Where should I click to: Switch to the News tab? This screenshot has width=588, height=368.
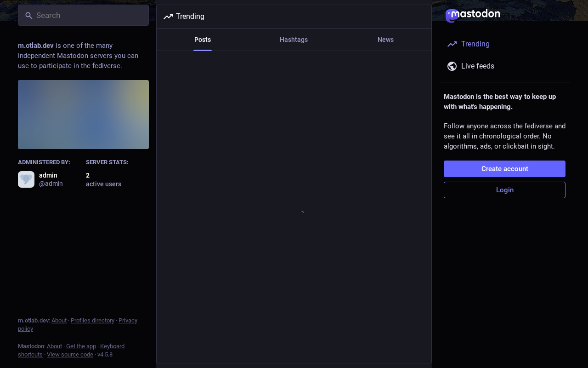pyautogui.click(x=385, y=40)
